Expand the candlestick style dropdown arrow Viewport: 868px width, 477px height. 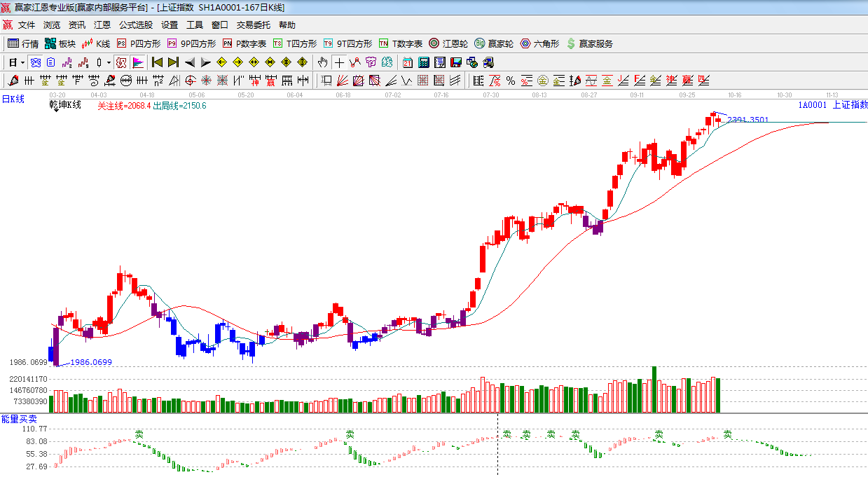pyautogui.click(x=109, y=62)
